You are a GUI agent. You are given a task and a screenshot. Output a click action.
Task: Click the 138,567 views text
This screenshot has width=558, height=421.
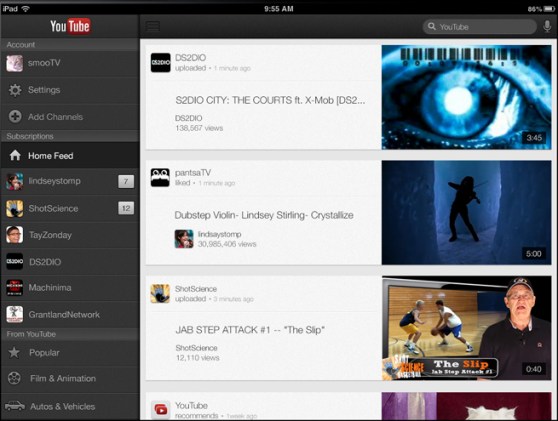(199, 128)
